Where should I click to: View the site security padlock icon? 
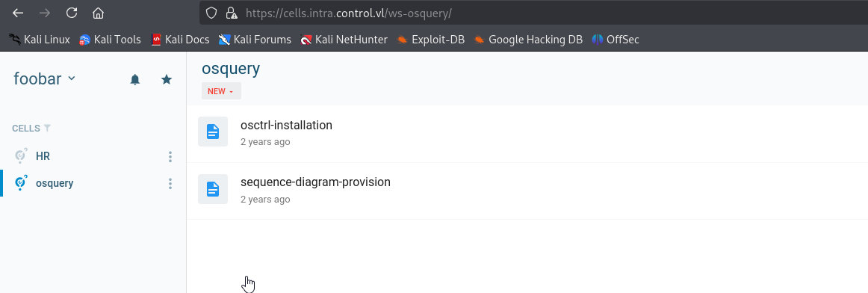point(232,13)
